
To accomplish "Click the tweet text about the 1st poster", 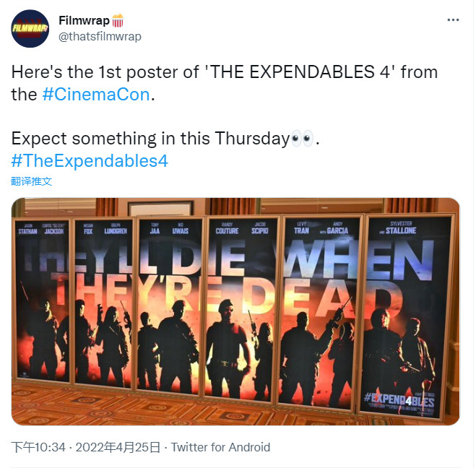I will 224,72.
